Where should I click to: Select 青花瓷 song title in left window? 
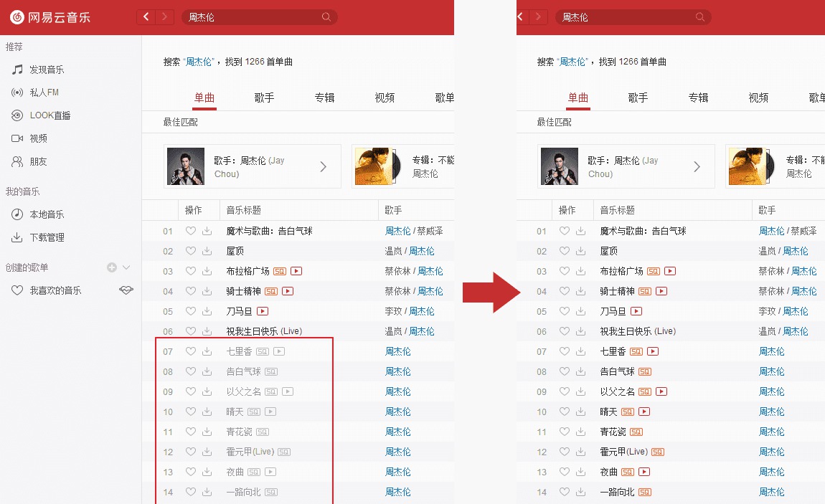coord(239,432)
